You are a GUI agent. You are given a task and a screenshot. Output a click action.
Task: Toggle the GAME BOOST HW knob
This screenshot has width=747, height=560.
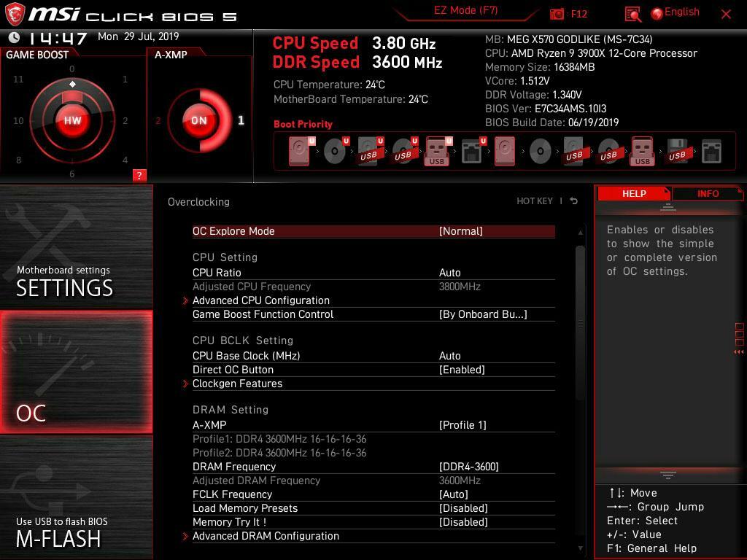pyautogui.click(x=72, y=120)
